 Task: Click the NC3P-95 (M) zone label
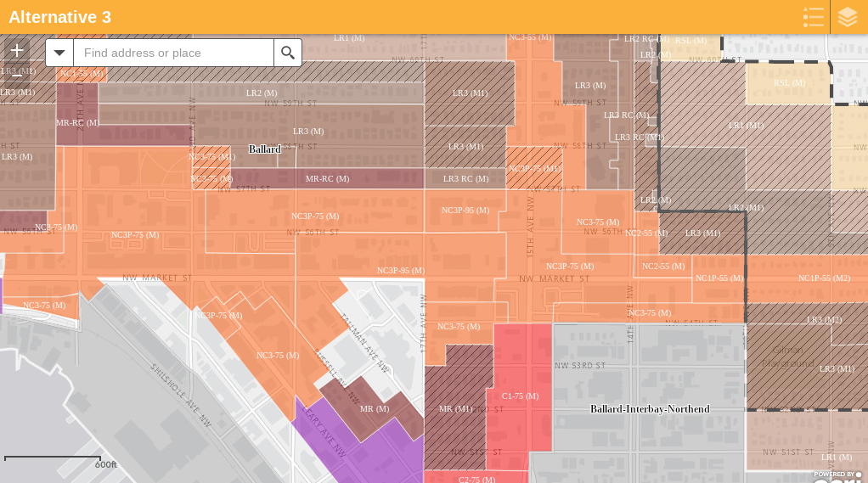click(465, 210)
